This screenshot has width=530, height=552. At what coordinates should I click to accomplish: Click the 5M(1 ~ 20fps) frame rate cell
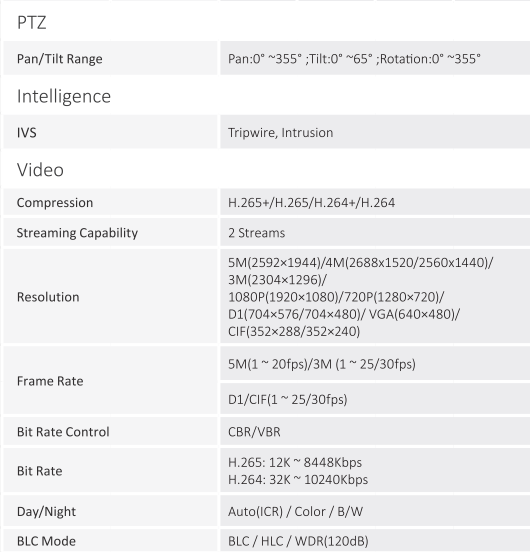click(375, 363)
